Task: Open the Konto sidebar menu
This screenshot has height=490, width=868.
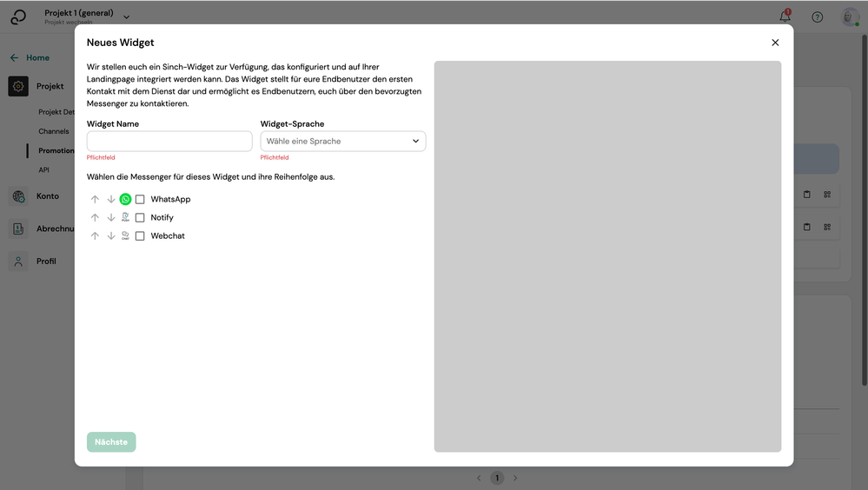Action: pos(47,196)
